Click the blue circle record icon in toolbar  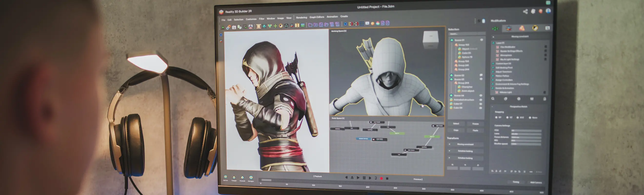(x=345, y=24)
